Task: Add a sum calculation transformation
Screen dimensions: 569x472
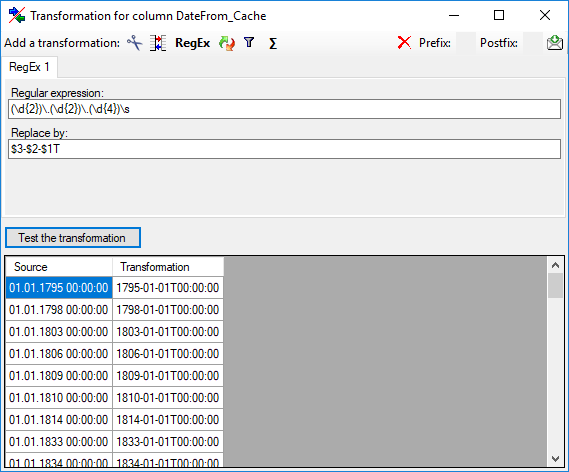Action: coord(273,43)
